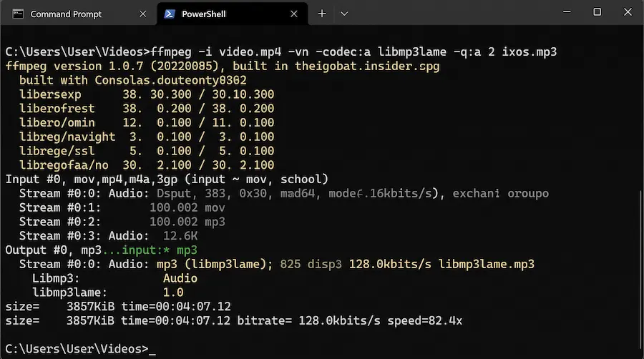
Task: Click the 'libersexp' library row
Action: (147, 94)
